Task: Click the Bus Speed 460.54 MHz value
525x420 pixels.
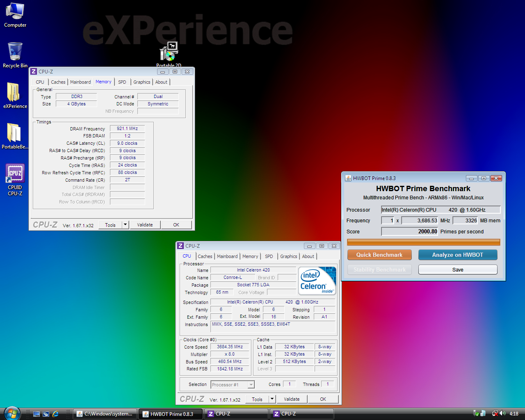Action: (x=230, y=361)
